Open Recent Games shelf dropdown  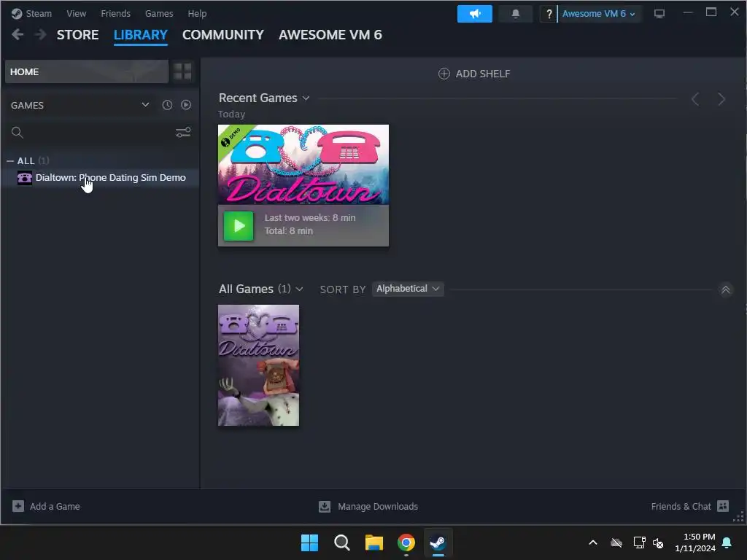[306, 98]
